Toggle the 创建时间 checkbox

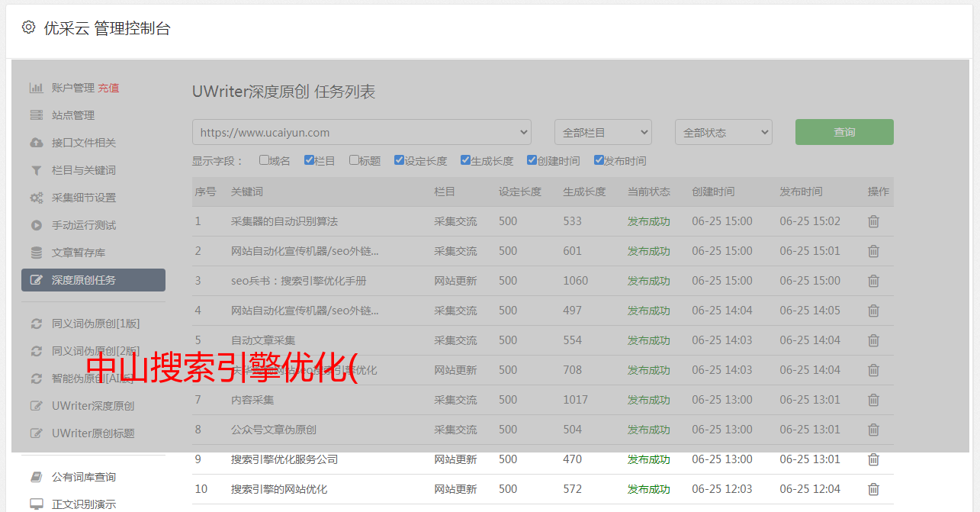pyautogui.click(x=532, y=160)
